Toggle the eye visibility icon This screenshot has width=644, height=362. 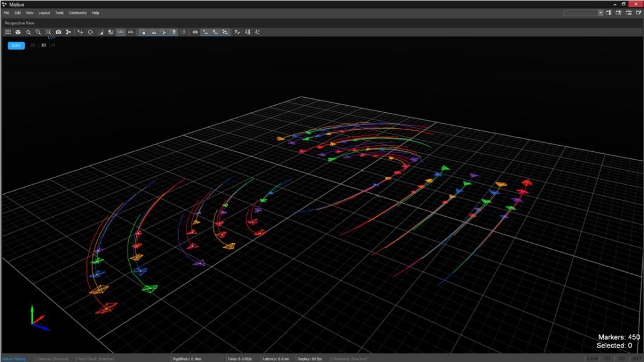click(x=195, y=32)
